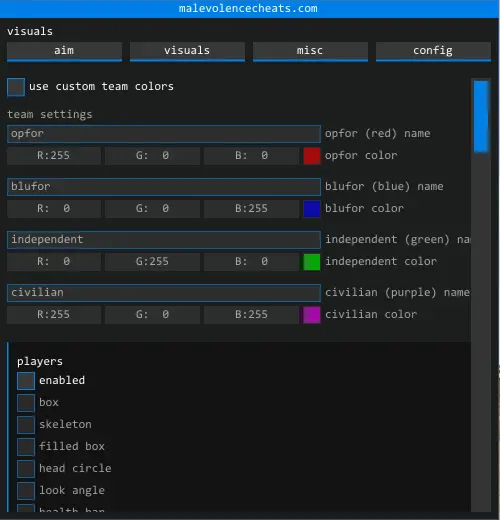Open the visuals tab
This screenshot has height=520, width=500.
point(187,51)
